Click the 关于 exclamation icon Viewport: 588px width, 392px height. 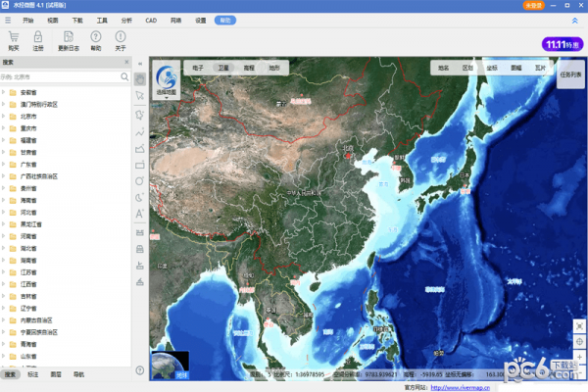(x=121, y=37)
